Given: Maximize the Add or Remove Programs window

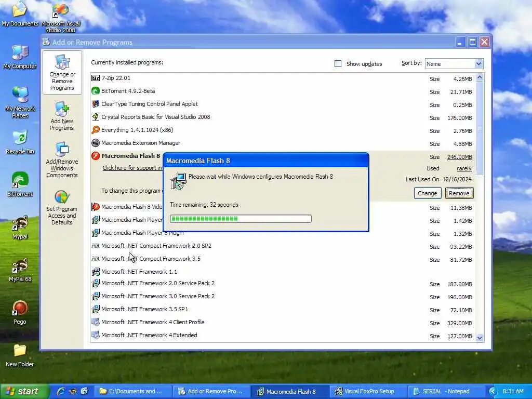Looking at the screenshot, I should 472,42.
